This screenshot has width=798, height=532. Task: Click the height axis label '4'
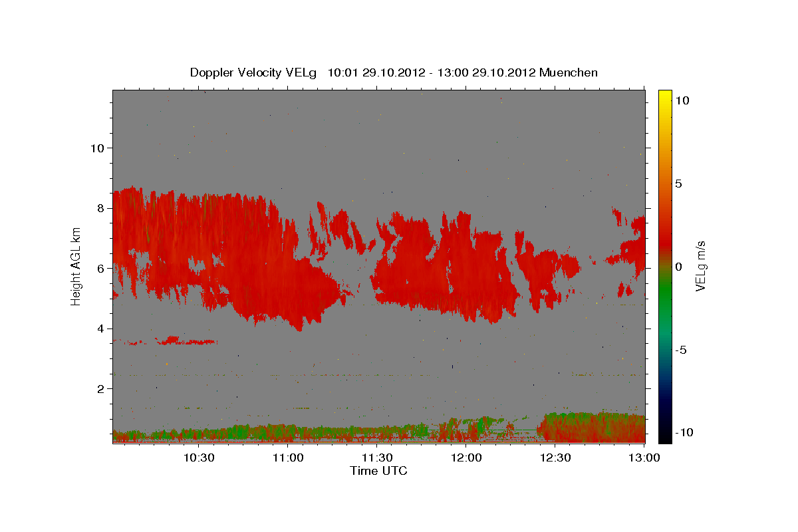[x=101, y=328]
